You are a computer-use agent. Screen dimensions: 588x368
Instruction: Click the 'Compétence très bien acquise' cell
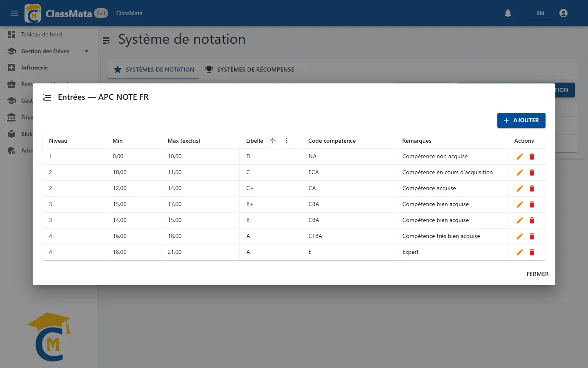[x=452, y=236]
